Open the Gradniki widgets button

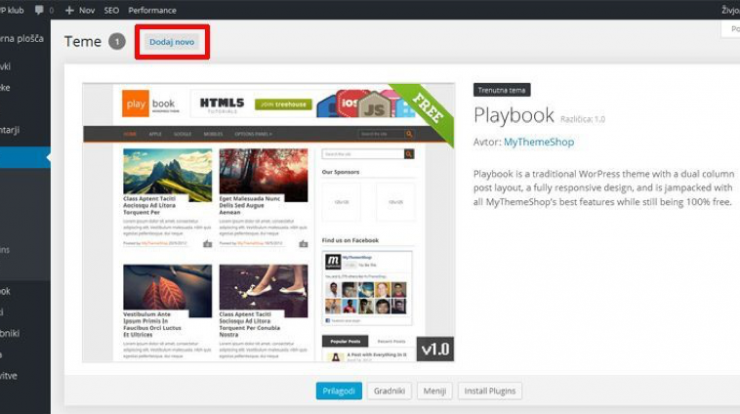pyautogui.click(x=389, y=391)
